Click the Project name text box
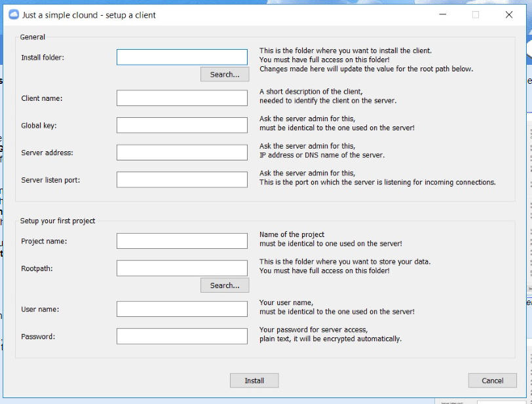Screen dimensions: 532x404 pos(182,241)
